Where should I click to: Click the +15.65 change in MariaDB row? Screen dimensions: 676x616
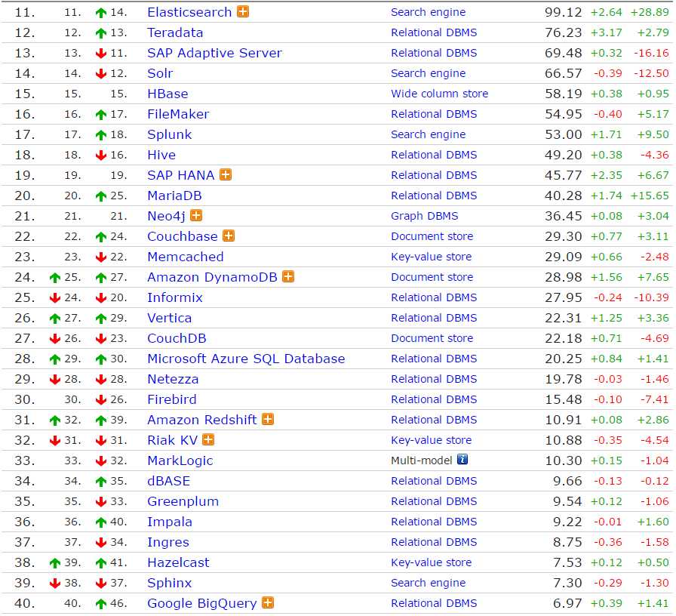point(650,196)
